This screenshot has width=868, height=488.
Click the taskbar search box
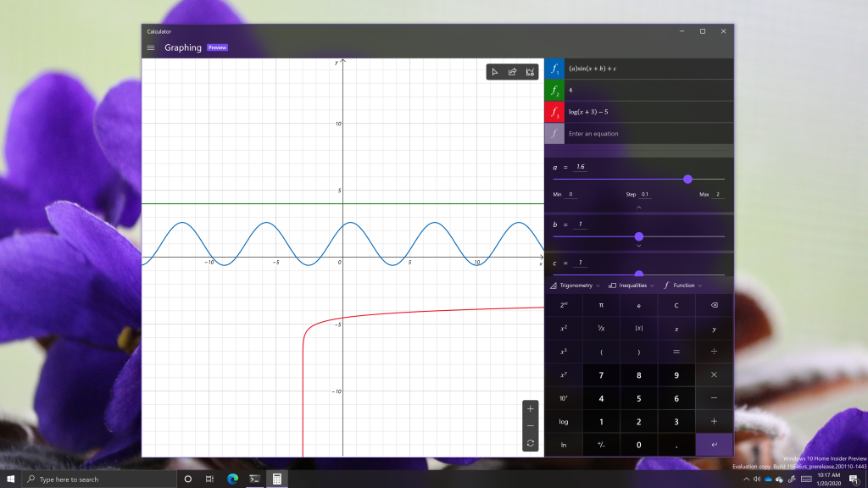99,480
